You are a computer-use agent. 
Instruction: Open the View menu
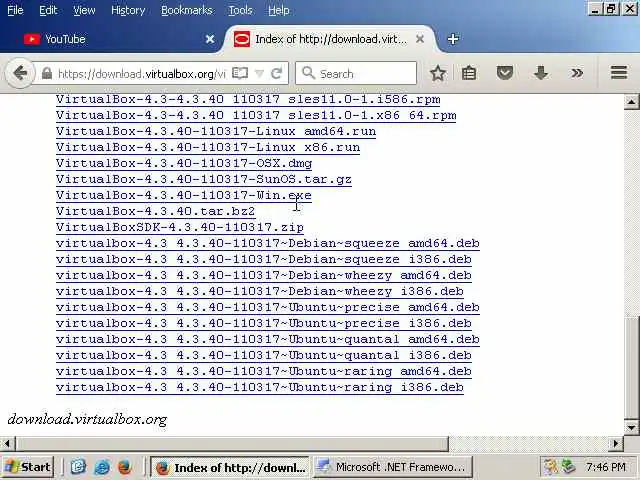pos(84,10)
